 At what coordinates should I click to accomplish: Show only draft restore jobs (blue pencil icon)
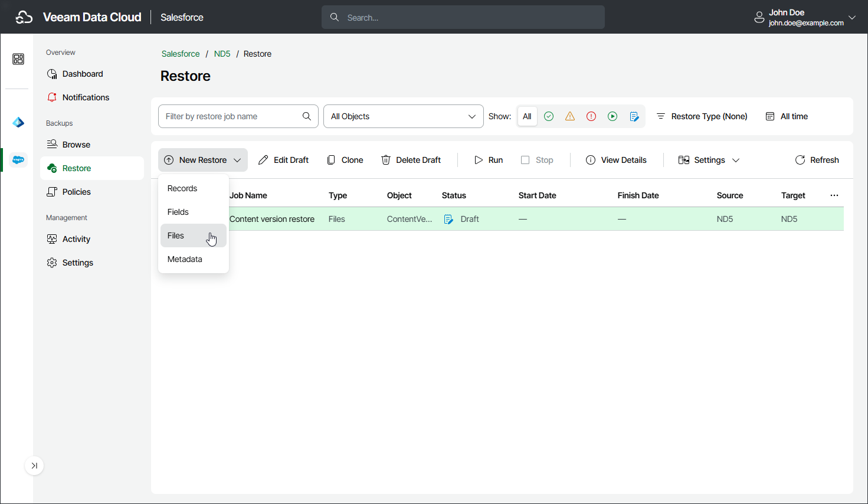(x=634, y=116)
